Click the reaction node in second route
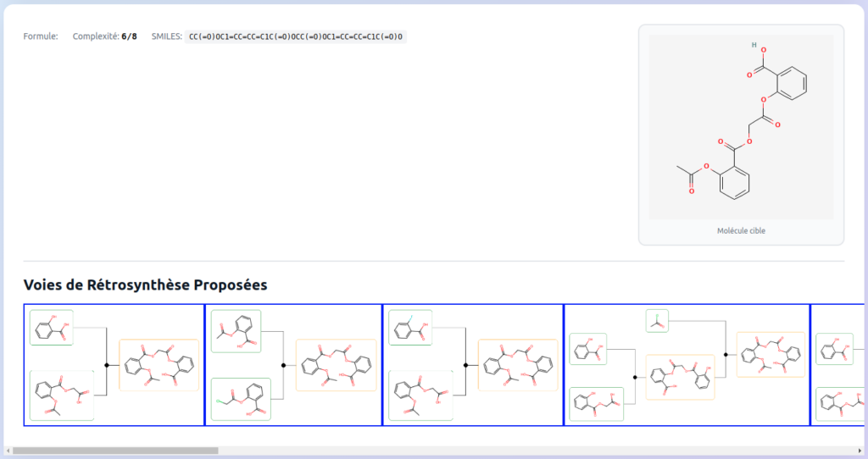868x459 pixels. tap(283, 365)
